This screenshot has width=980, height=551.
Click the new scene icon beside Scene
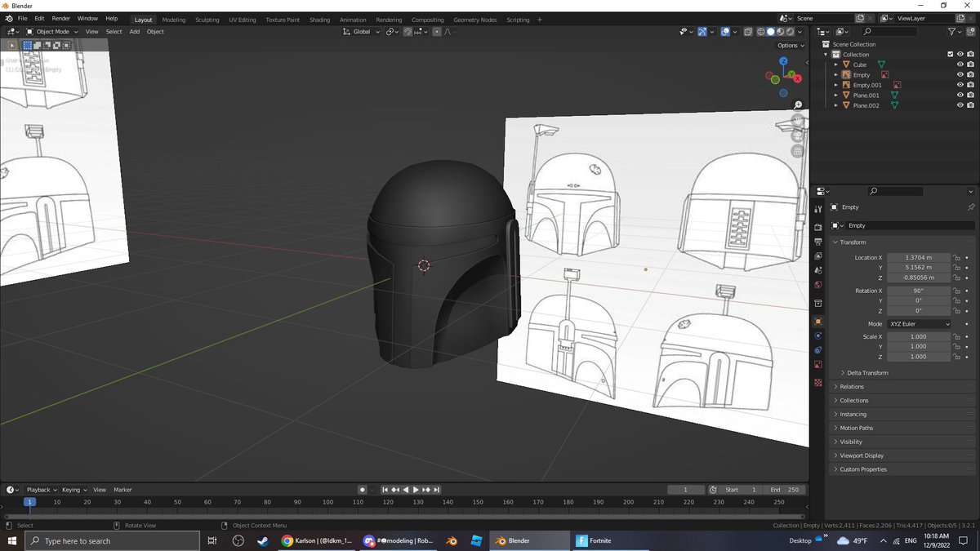coord(859,18)
